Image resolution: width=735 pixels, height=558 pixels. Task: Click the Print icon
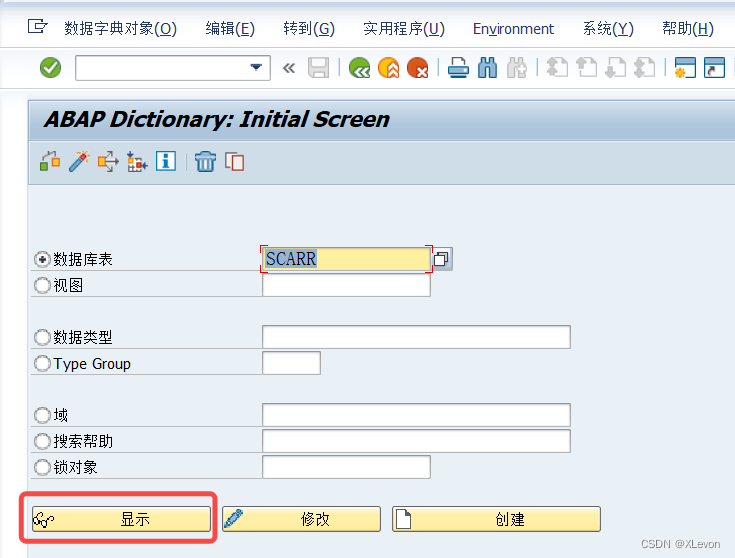point(458,68)
